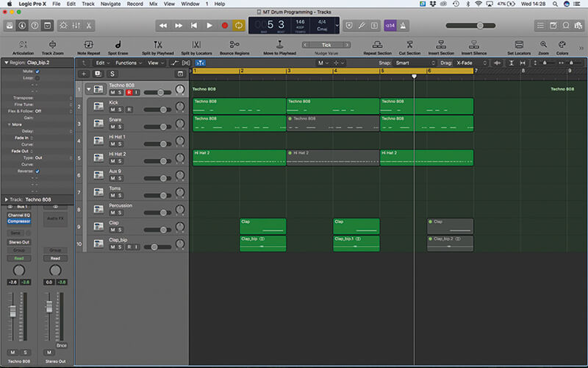Screen dimensions: 588x368
Task: Open the Loop browser icon
Action: (566, 26)
